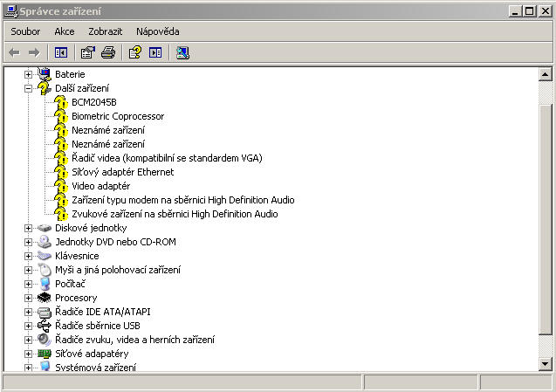Image resolution: width=556 pixels, height=392 pixels.
Task: Open the Soubor menu
Action: point(25,31)
